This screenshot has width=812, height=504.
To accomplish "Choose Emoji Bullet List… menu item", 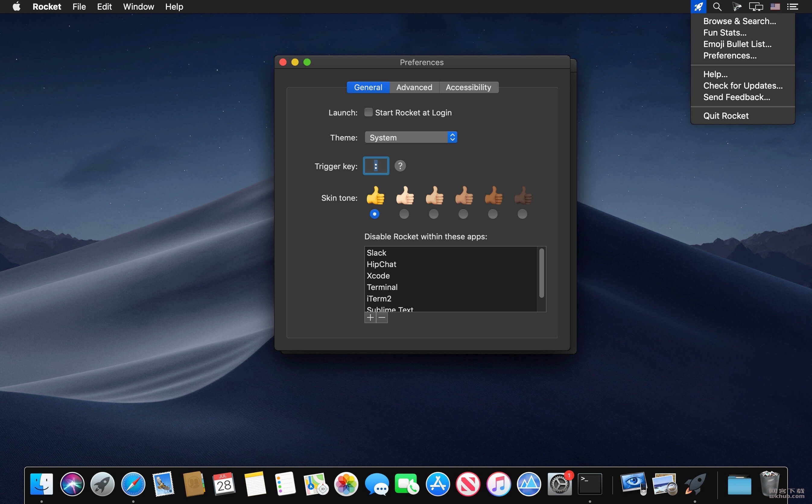I will click(x=743, y=44).
